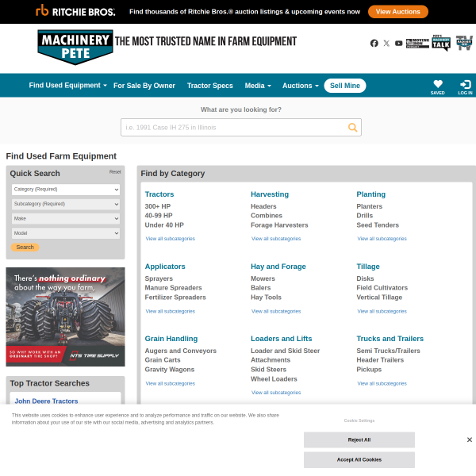Open the Drills subcategory
The height and width of the screenshot is (476, 476).
[365, 216]
